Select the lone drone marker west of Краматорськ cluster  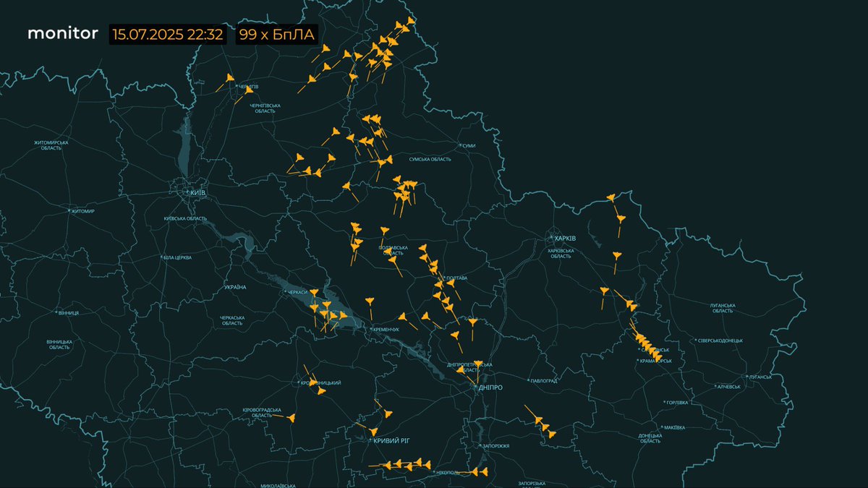click(605, 291)
